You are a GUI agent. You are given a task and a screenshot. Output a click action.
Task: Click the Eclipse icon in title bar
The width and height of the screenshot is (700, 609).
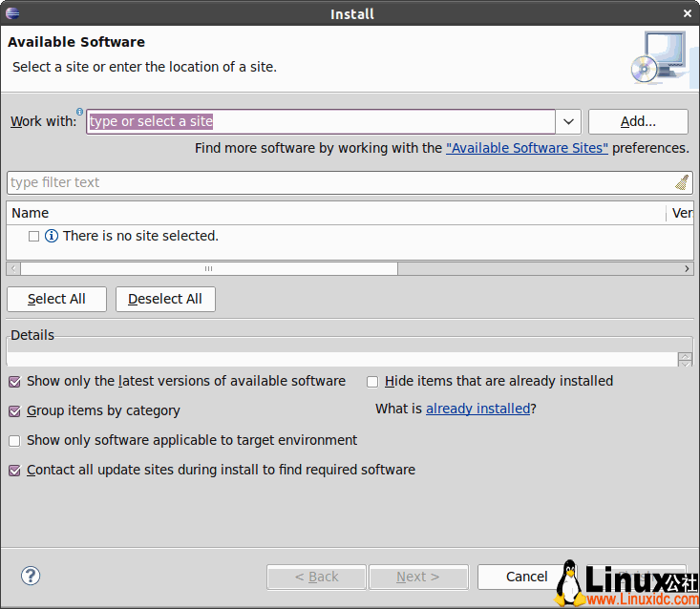coord(11,13)
